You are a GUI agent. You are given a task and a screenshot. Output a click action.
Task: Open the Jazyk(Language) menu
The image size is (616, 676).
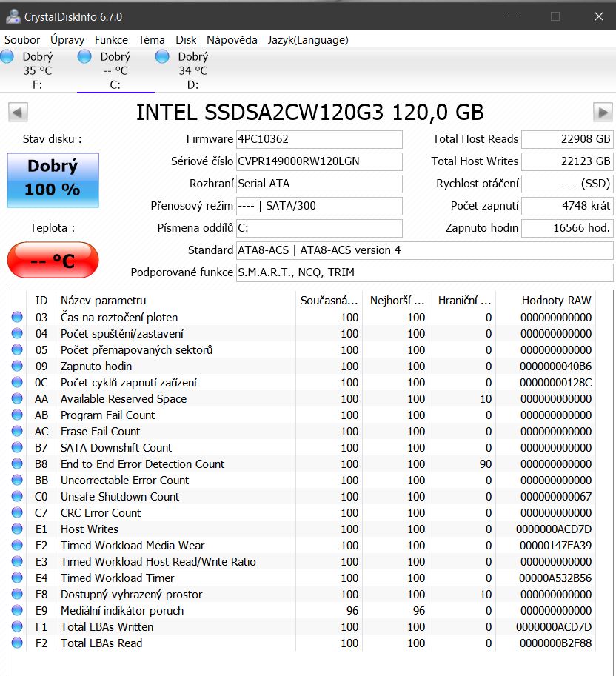point(308,40)
